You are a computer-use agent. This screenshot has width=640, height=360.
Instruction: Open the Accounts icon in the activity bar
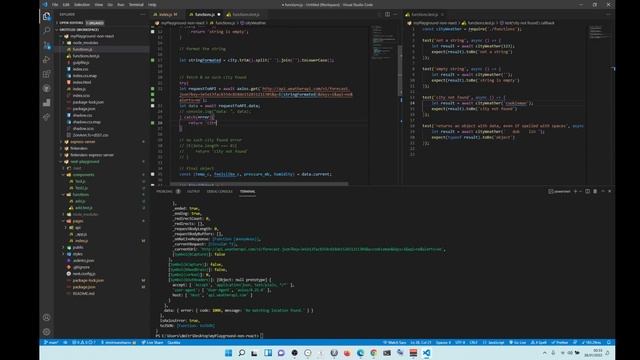pyautogui.click(x=47, y=318)
